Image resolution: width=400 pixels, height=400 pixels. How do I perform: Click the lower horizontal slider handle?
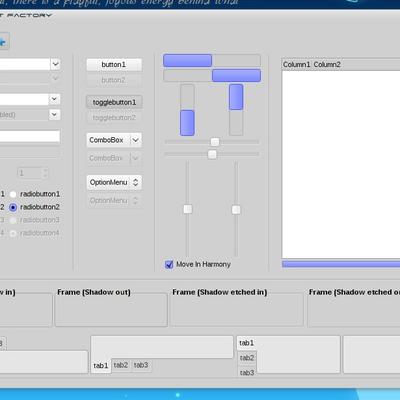[212, 154]
